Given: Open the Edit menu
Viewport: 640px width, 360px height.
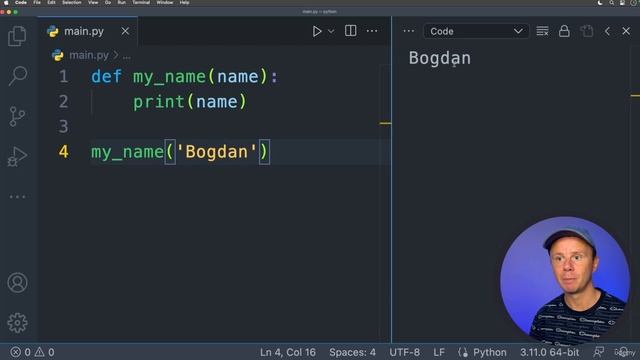Looking at the screenshot, I should click(51, 2).
